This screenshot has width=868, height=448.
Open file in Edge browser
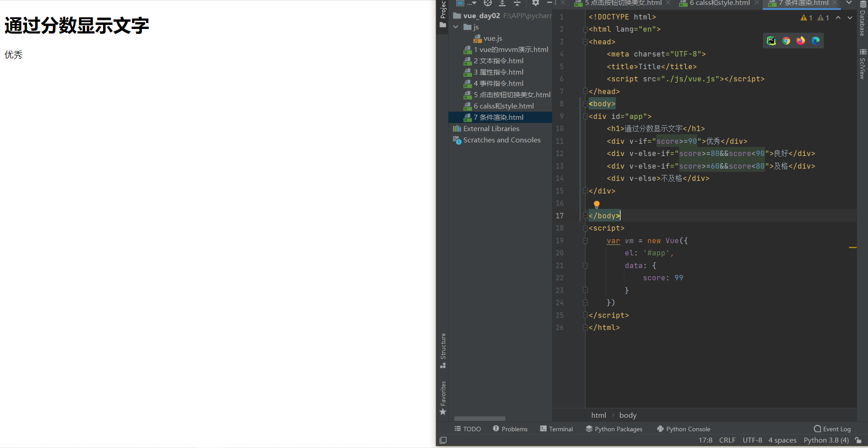click(x=816, y=41)
